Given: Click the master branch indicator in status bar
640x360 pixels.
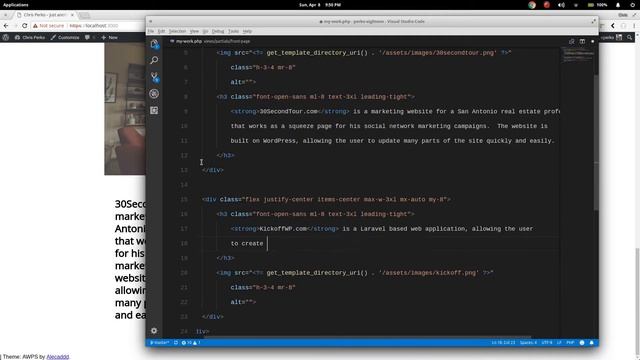Looking at the screenshot, I should click(160, 342).
